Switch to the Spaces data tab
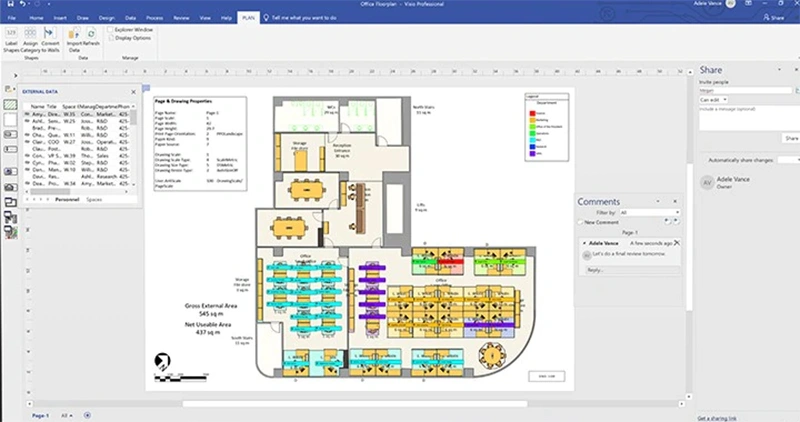The width and height of the screenshot is (800, 422). coord(94,200)
